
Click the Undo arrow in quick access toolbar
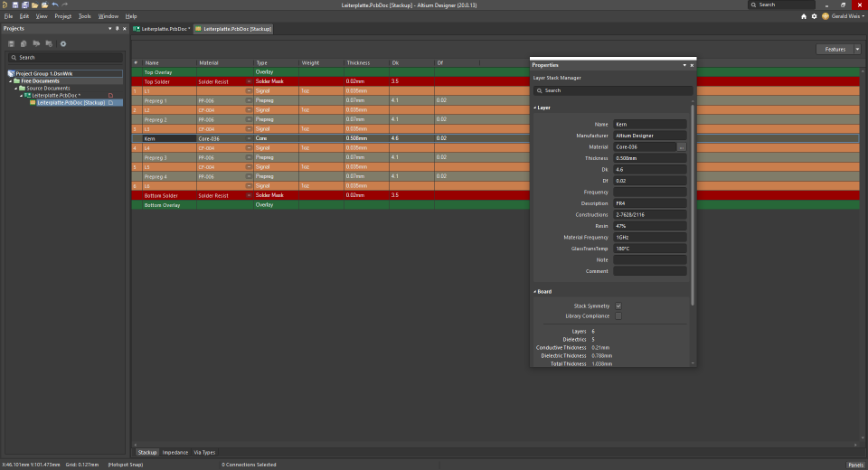pyautogui.click(x=54, y=5)
